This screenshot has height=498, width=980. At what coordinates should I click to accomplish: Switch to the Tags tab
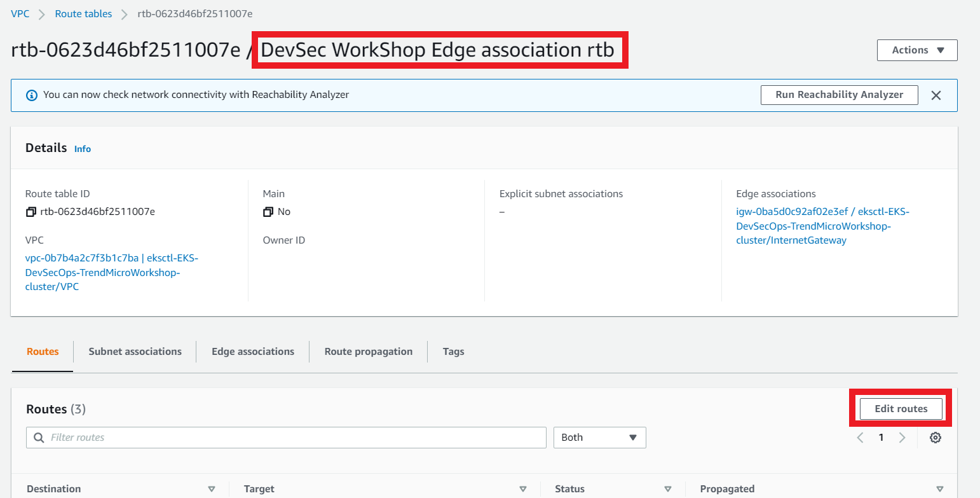coord(453,351)
